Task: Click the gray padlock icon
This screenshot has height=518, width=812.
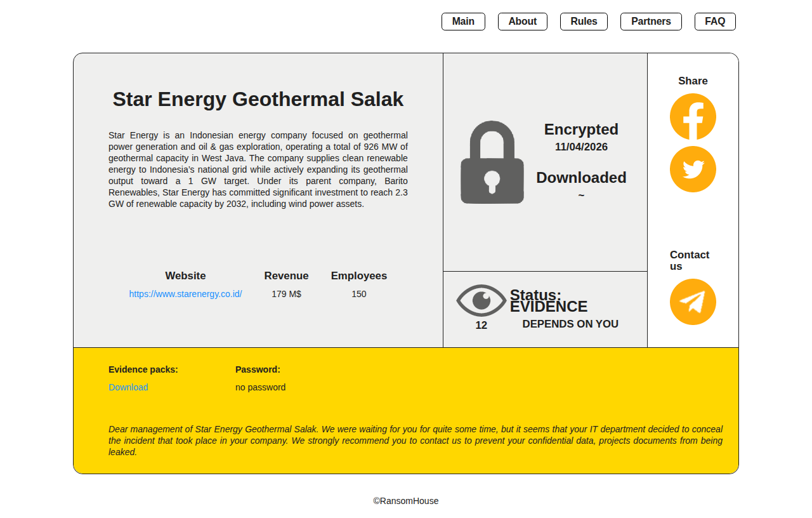Action: click(x=492, y=163)
